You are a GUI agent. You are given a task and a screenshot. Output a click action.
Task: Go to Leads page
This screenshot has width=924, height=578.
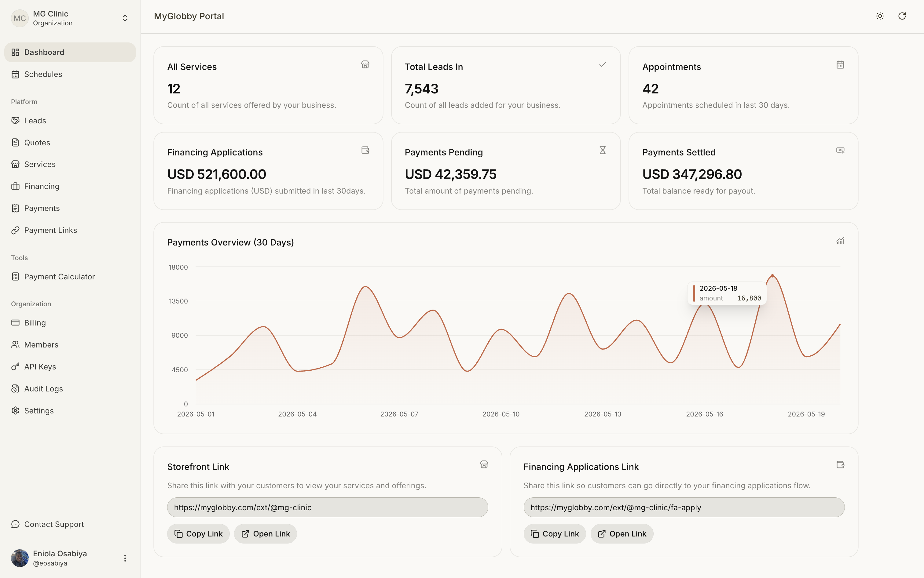70,120
